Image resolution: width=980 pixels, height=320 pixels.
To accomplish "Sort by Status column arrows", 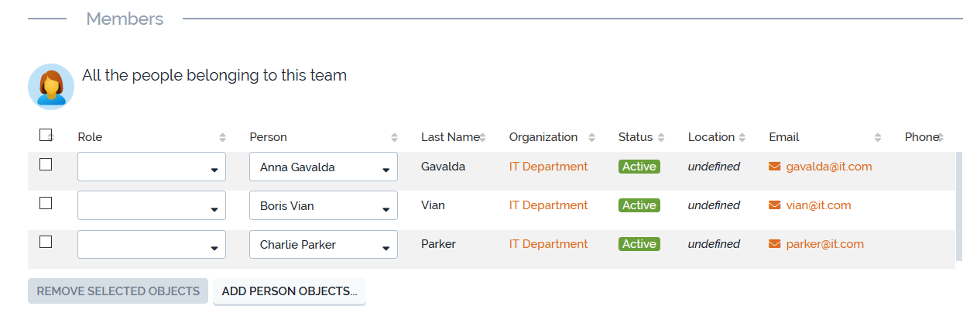I will [661, 137].
